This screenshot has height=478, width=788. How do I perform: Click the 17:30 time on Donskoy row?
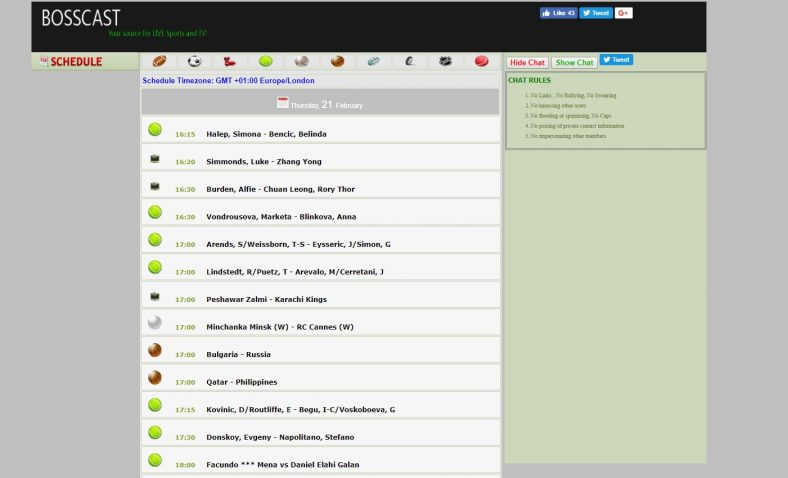(x=185, y=438)
